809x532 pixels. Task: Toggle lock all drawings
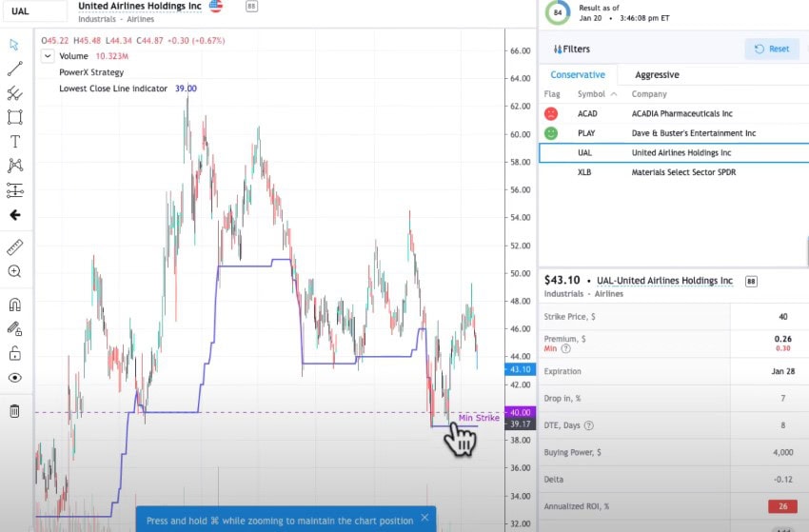pyautogui.click(x=14, y=353)
